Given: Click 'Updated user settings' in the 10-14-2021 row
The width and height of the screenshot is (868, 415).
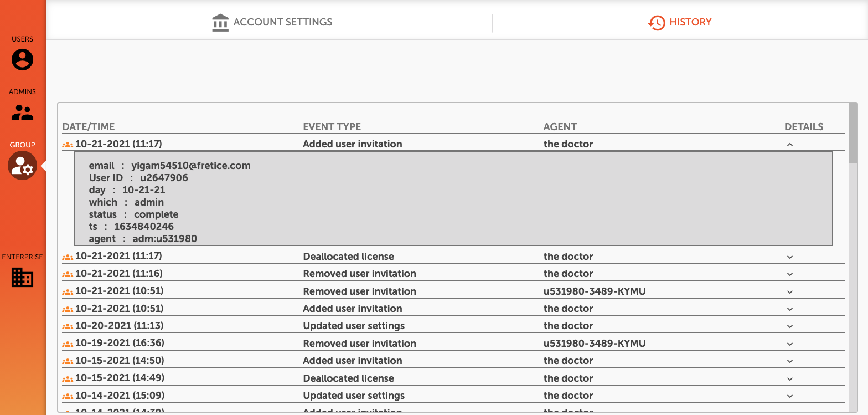Looking at the screenshot, I should point(354,396).
